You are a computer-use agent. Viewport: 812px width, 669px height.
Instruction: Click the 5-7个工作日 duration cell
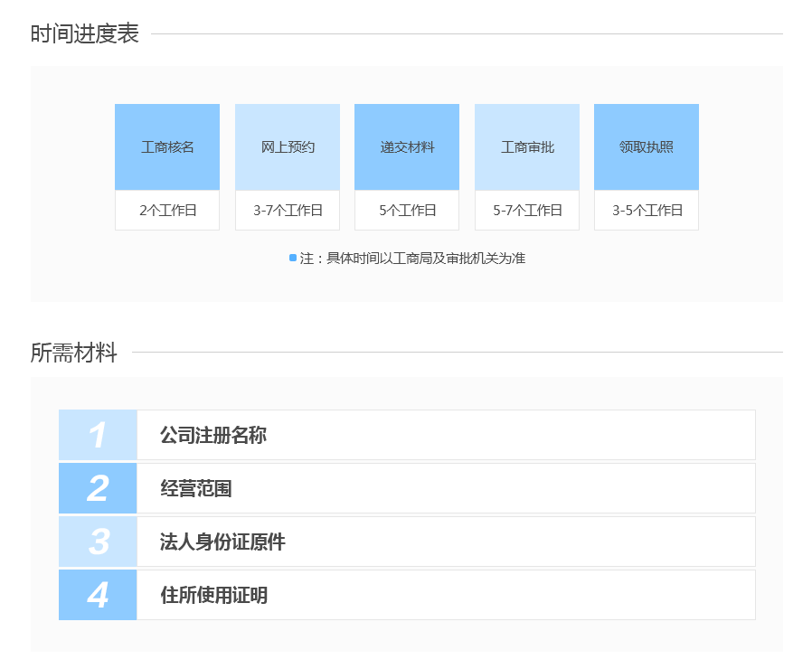pos(527,211)
